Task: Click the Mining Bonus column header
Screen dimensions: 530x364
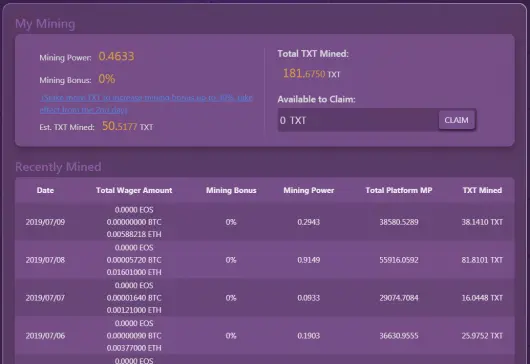Action: [x=231, y=190]
